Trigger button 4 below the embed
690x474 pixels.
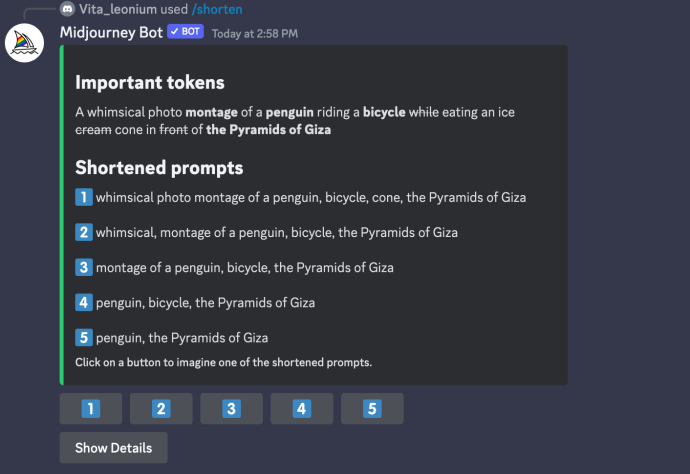[302, 409]
